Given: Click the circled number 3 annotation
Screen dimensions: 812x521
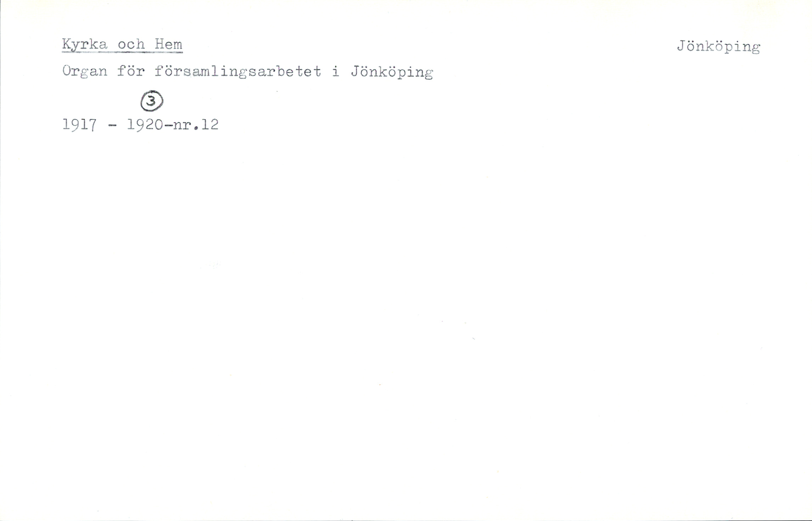Looking at the screenshot, I should click(152, 101).
